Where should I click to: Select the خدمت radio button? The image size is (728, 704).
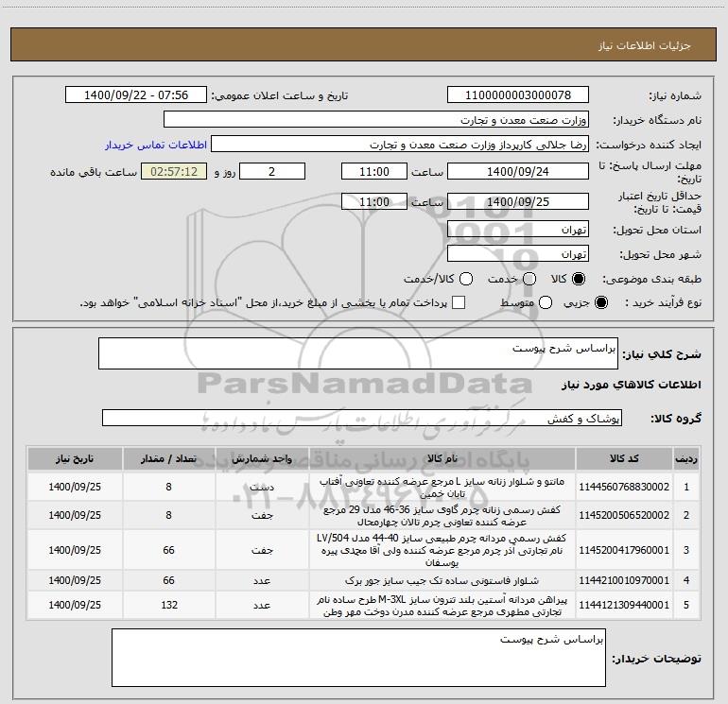[x=529, y=279]
